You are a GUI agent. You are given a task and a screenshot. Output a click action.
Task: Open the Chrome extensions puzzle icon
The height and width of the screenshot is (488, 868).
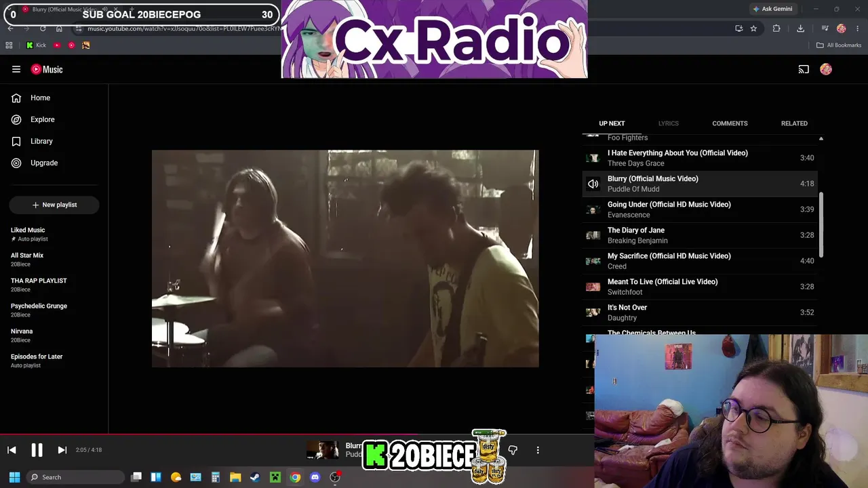tap(776, 28)
